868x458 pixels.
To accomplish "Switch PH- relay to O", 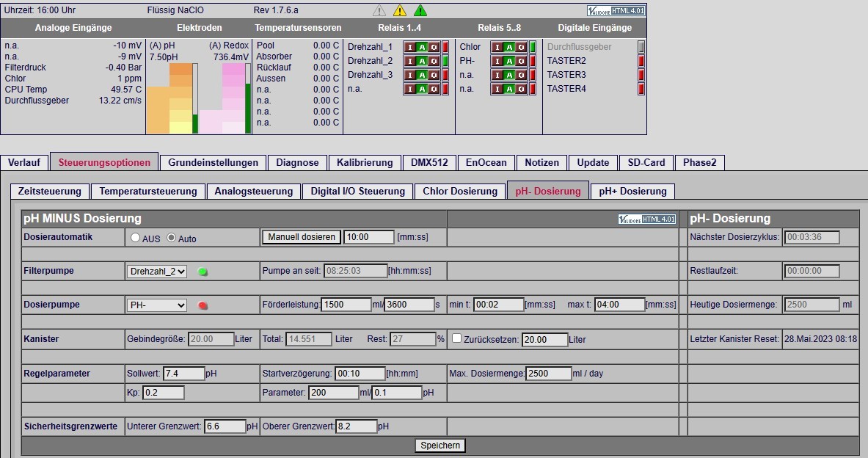I will (522, 61).
